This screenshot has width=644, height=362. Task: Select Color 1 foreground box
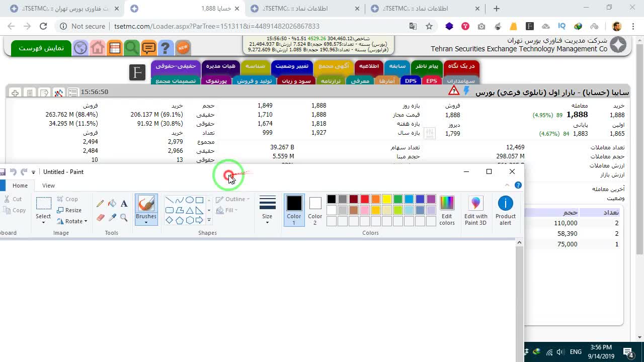(x=294, y=210)
